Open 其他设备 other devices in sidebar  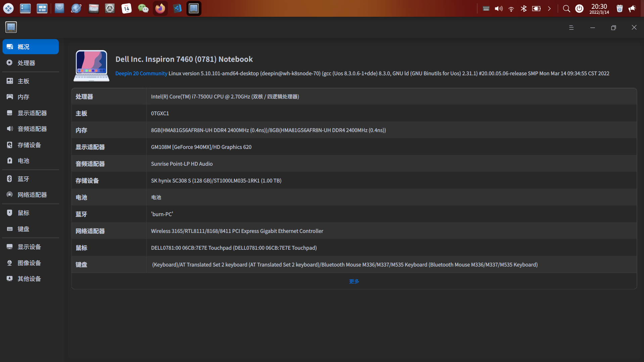point(31,279)
